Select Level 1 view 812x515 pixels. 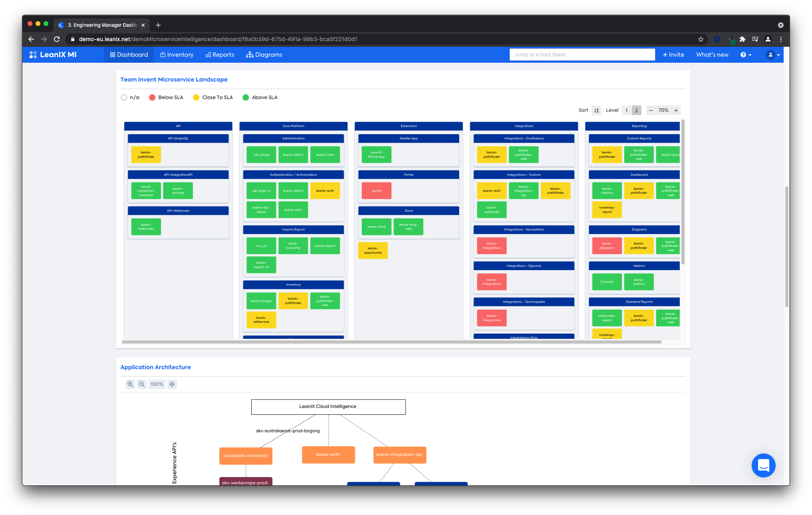[627, 110]
